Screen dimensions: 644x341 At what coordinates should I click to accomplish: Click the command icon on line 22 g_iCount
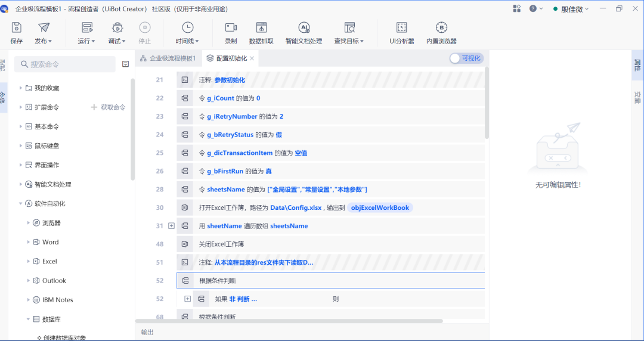point(185,98)
